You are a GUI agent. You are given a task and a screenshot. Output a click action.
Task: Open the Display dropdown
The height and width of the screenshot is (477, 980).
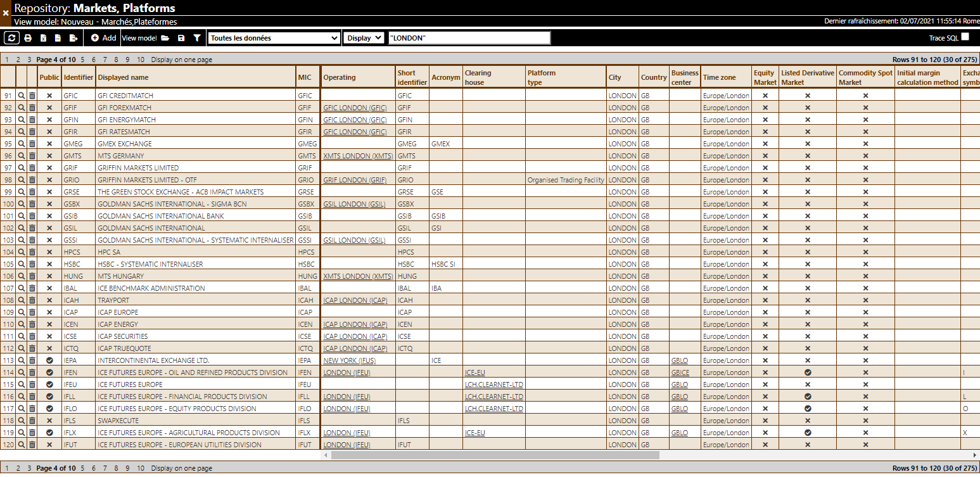364,38
